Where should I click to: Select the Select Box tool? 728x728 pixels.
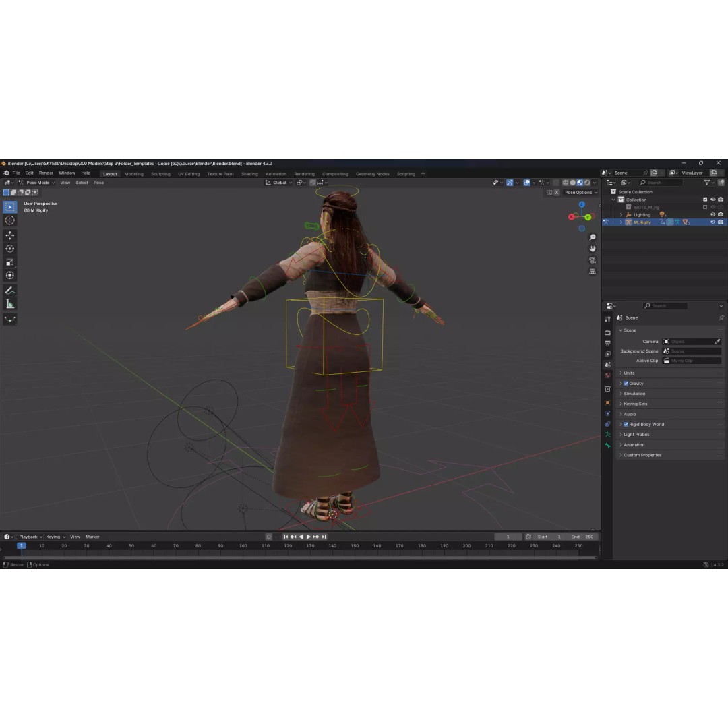pyautogui.click(x=9, y=207)
